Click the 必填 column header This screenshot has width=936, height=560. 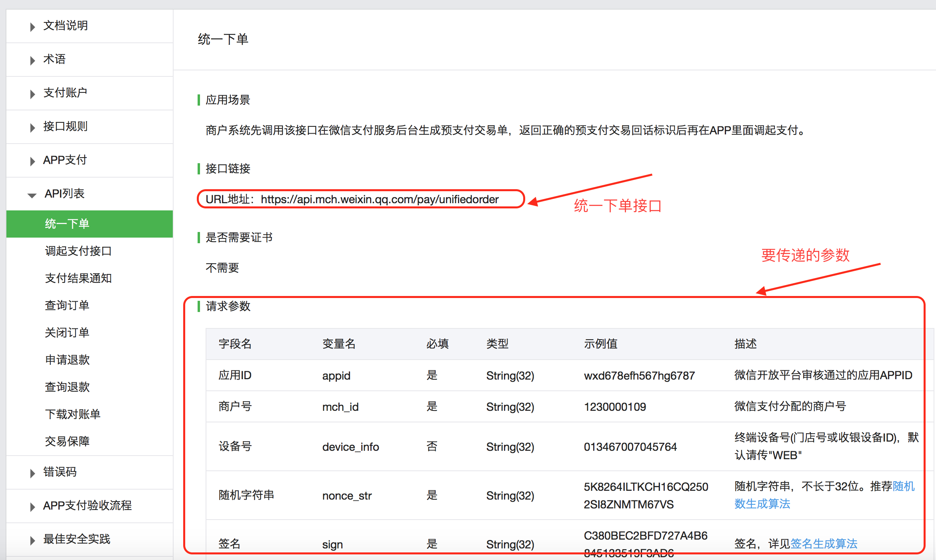(438, 344)
